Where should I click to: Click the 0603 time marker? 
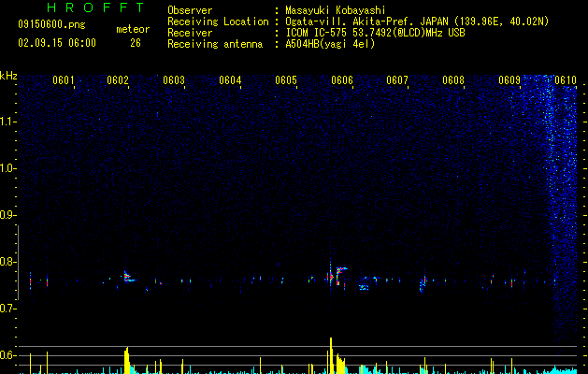point(174,80)
